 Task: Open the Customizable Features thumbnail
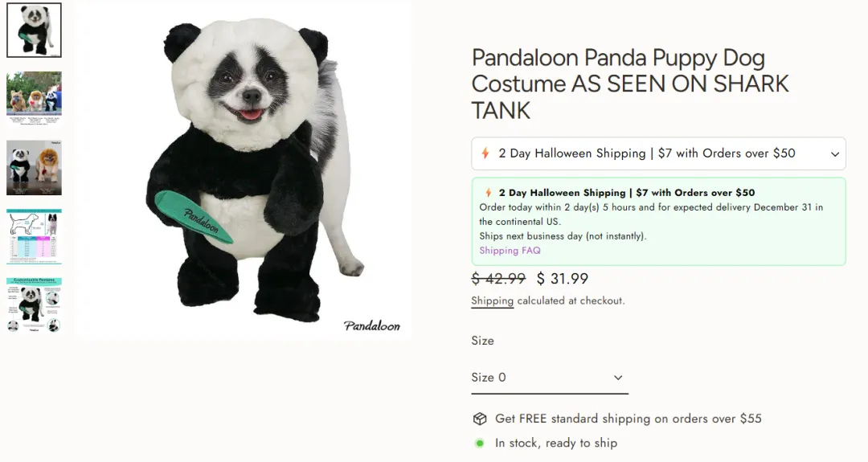34,305
